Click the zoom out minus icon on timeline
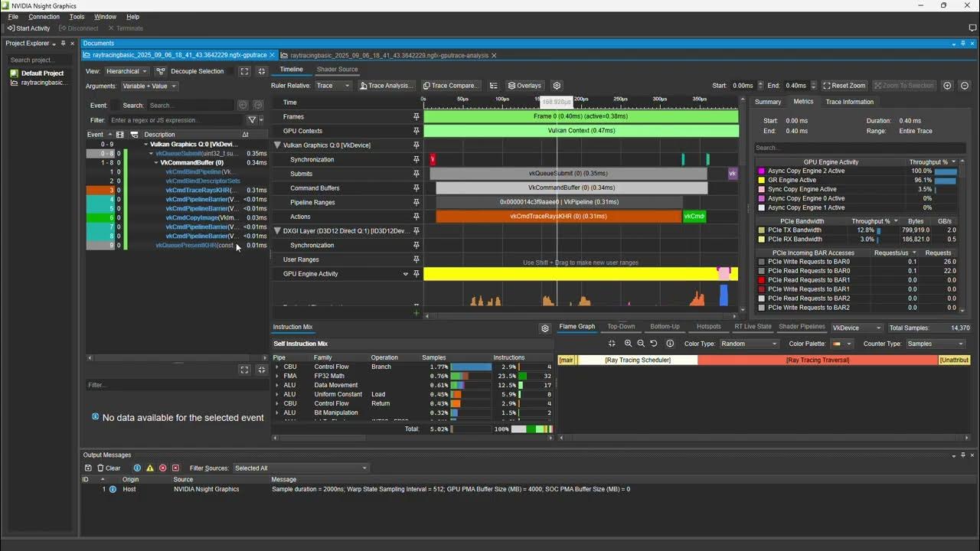980x551 pixels. click(965, 86)
